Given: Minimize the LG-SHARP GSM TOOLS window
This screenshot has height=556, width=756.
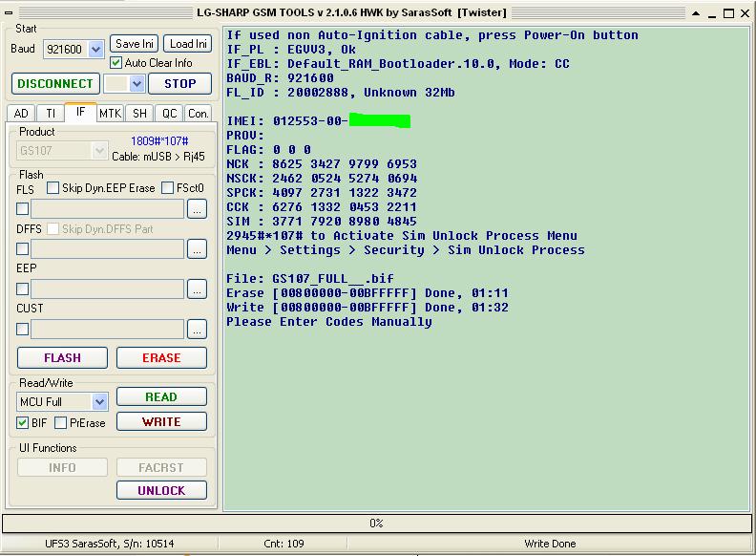Looking at the screenshot, I should [712, 14].
